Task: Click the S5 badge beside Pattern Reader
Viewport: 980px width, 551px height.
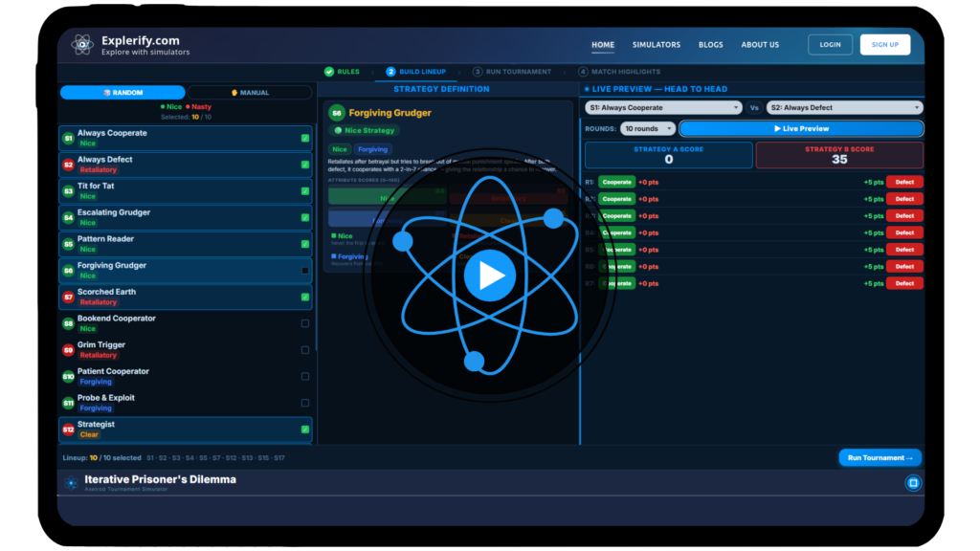Action: pos(68,244)
